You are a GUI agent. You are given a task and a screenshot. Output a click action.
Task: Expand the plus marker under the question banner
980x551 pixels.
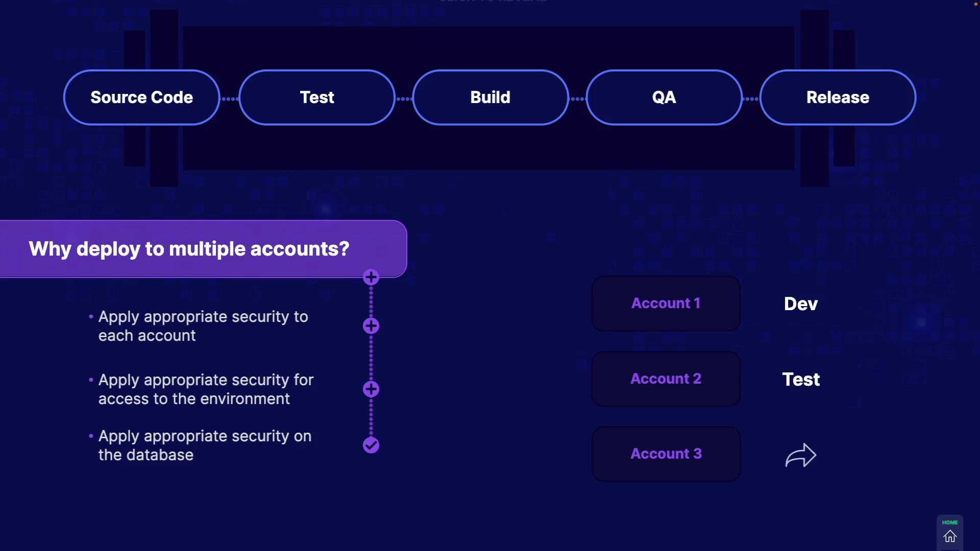click(371, 278)
